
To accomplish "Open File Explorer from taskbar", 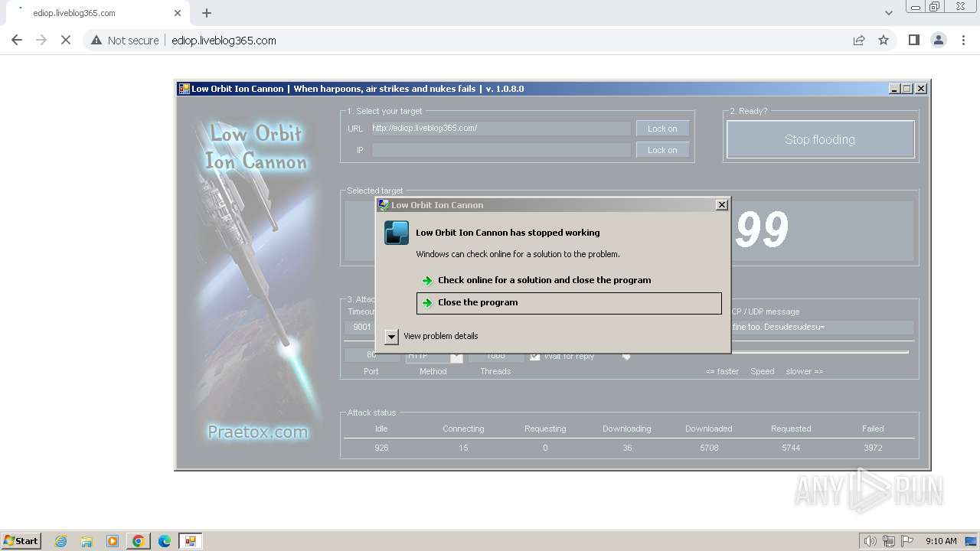I will tap(87, 541).
